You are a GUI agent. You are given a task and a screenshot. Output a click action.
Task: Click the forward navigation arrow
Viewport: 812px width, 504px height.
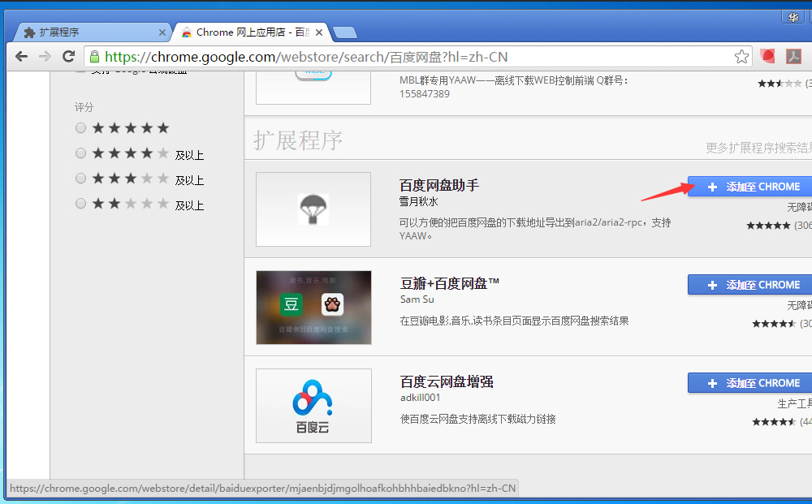tap(45, 57)
